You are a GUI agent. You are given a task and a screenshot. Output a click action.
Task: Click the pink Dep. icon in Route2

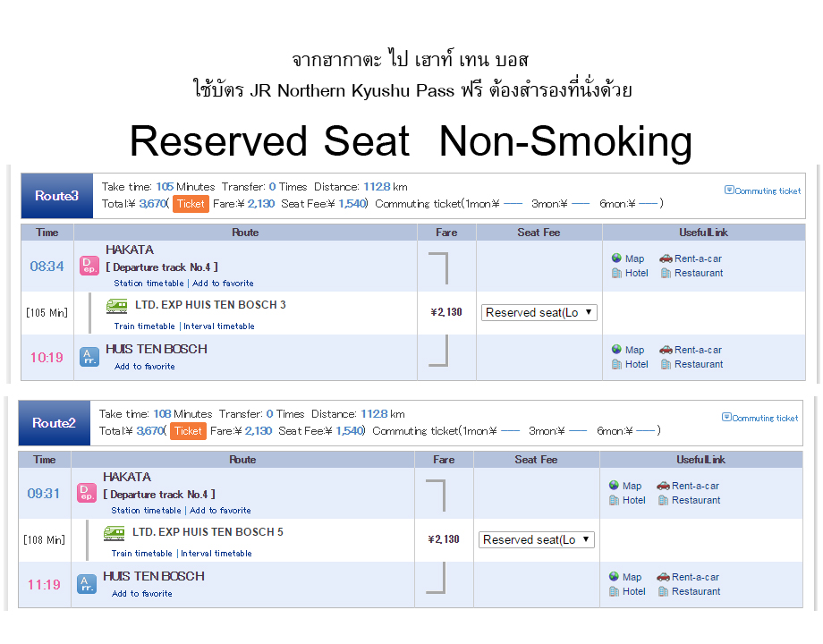tap(87, 493)
